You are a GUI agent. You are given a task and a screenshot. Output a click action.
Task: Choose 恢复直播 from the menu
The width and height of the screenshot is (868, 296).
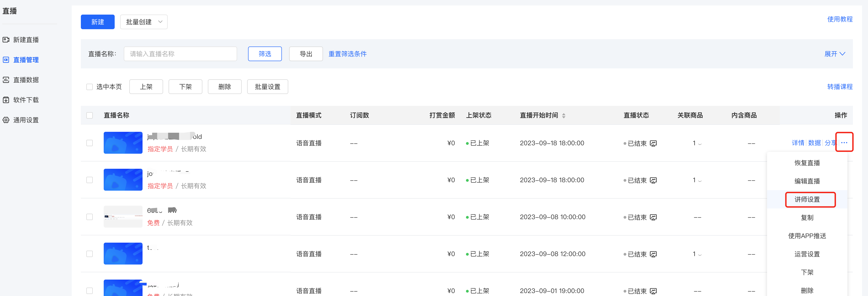(x=807, y=163)
